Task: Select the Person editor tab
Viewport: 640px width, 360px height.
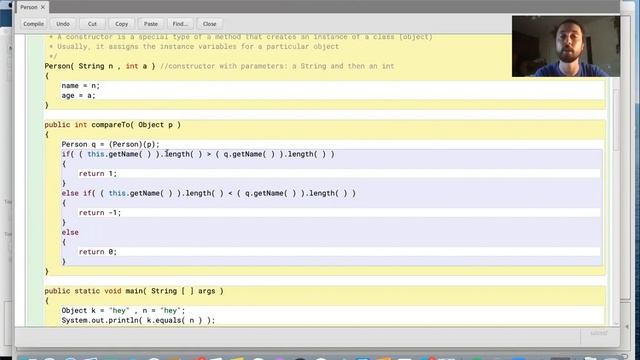Action: [x=29, y=7]
